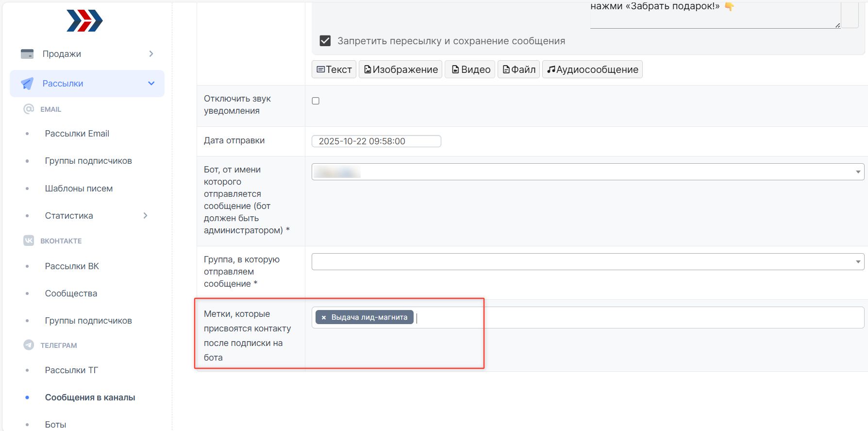Add an Изображение block

pos(401,69)
